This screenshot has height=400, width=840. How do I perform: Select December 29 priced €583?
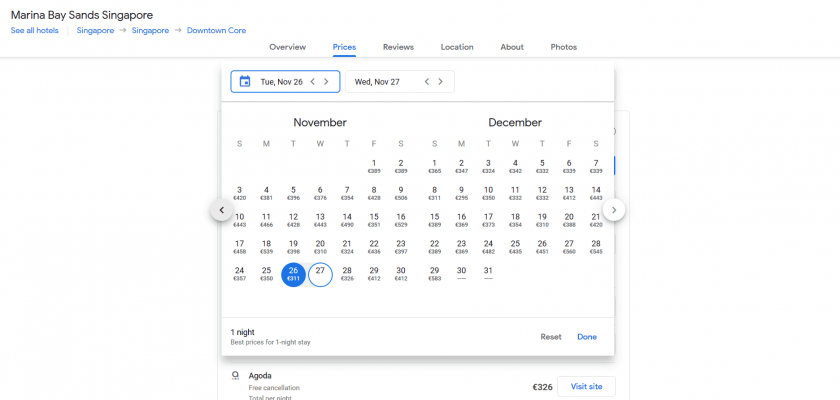click(x=434, y=274)
